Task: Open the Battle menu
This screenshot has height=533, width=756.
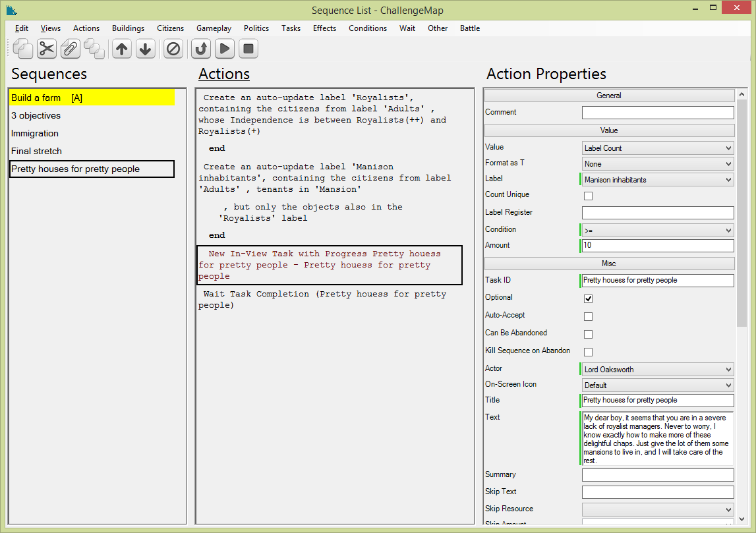Action: click(x=469, y=28)
